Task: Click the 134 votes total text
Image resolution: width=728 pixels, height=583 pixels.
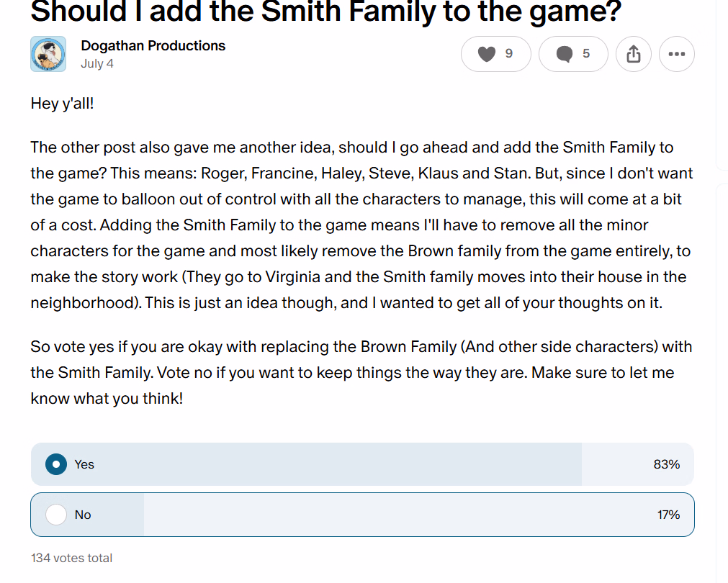Action: click(x=71, y=558)
